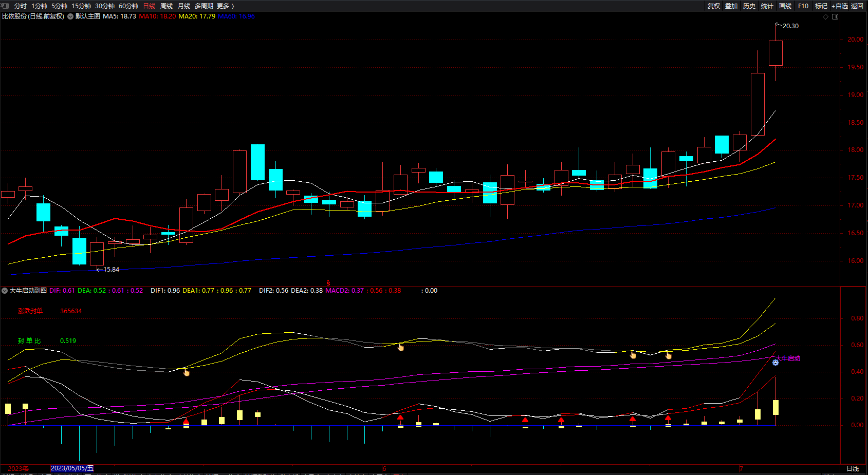
Task: Open the 大牛启动副图 indicator dropdown
Action: (x=5, y=291)
